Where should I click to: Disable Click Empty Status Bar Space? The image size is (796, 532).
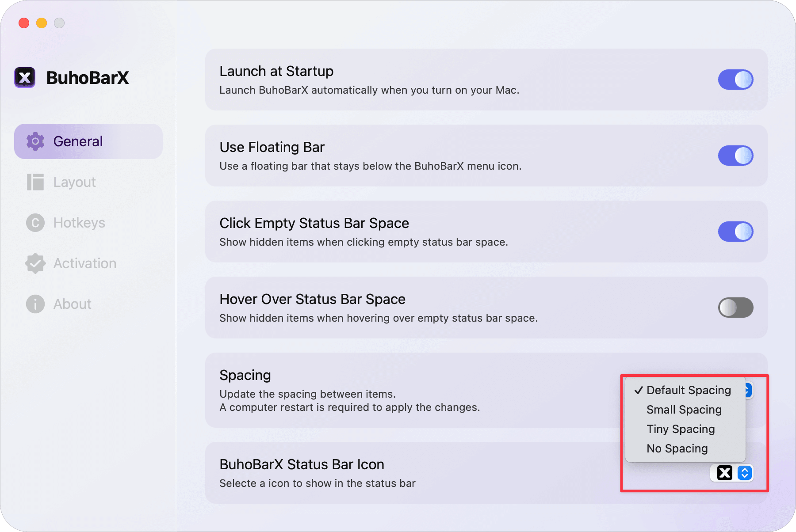[x=735, y=232]
